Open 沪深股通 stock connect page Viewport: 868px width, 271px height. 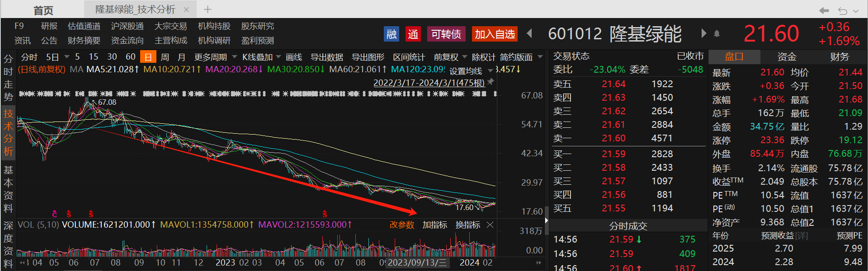(127, 26)
